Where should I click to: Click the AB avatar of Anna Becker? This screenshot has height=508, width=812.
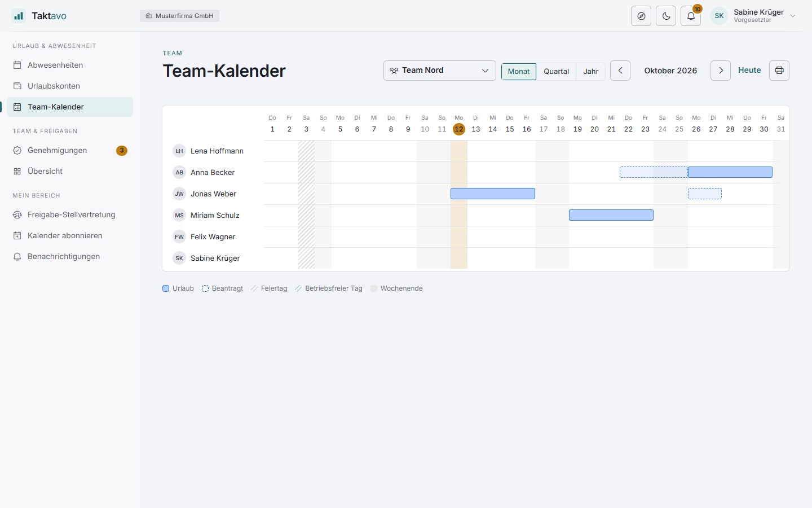click(x=179, y=172)
